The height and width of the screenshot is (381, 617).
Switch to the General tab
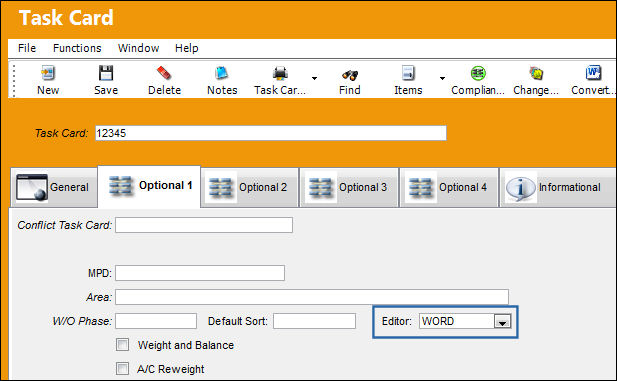(54, 187)
